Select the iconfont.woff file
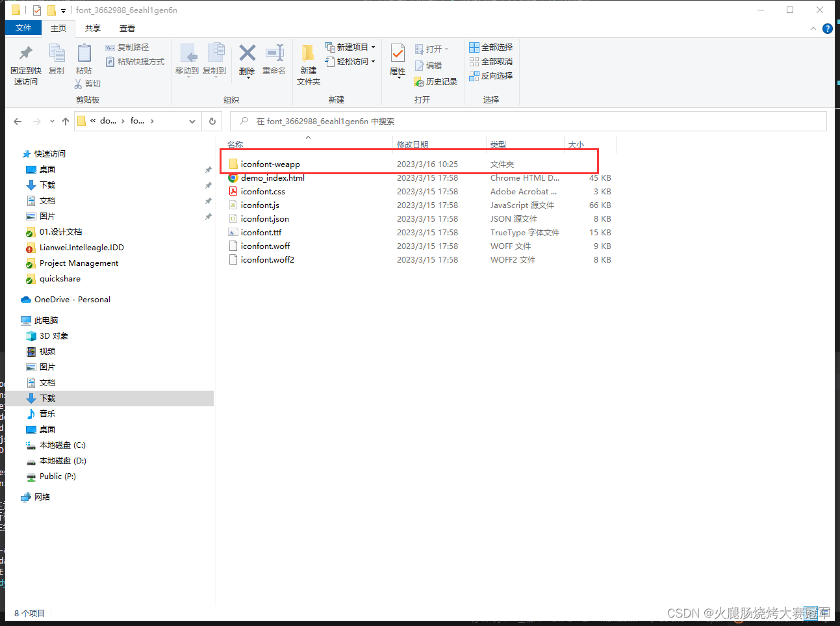 pos(265,246)
